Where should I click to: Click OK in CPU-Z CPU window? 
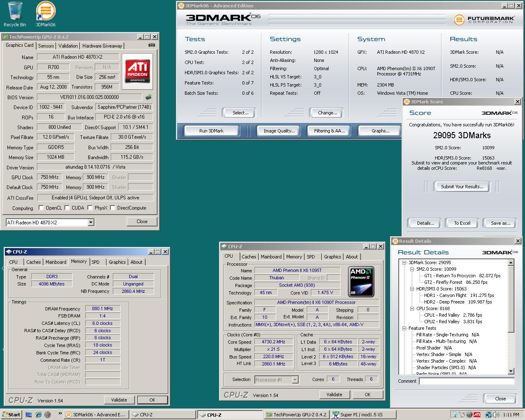(x=367, y=395)
